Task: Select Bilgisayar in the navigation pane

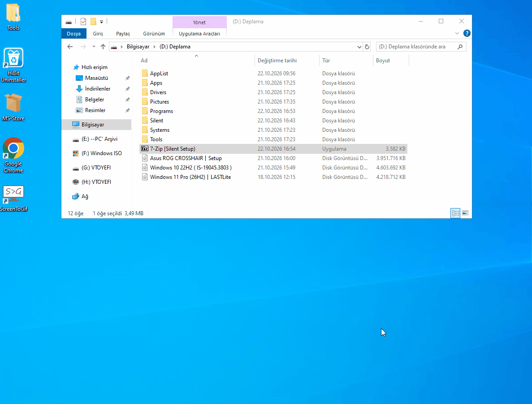Action: click(x=96, y=125)
